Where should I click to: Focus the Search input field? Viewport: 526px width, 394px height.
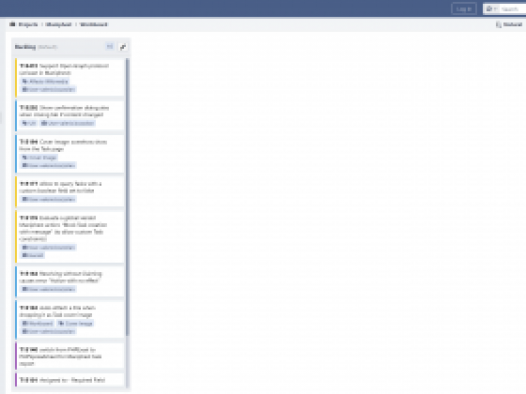[512, 9]
